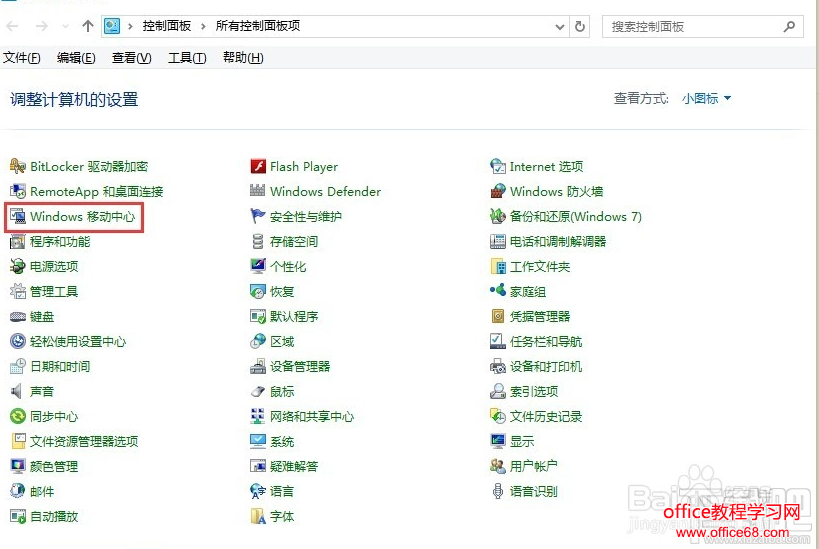Open the 工作文件夹 link

pos(540,266)
